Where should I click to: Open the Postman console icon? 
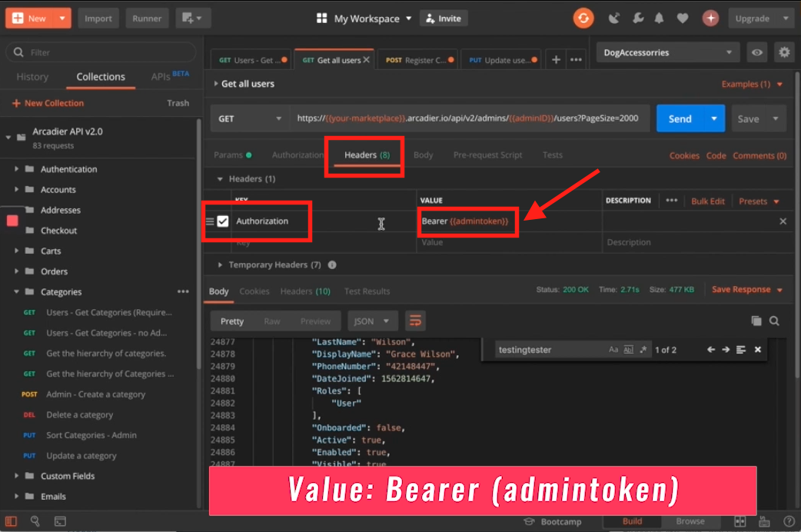click(x=60, y=521)
